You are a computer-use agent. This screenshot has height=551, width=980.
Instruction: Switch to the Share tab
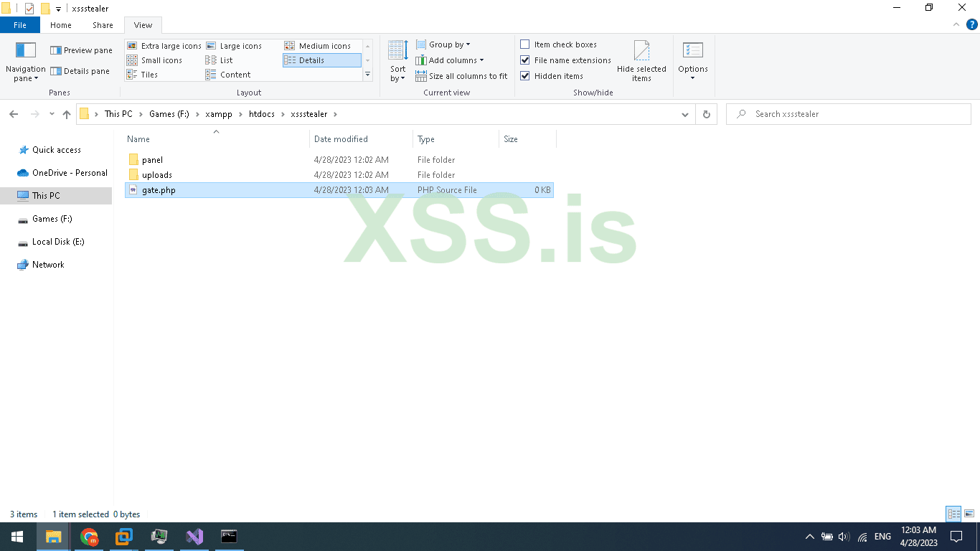tap(103, 25)
